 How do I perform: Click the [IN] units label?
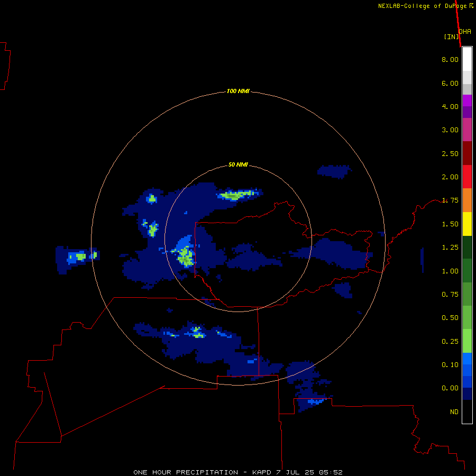[451, 36]
